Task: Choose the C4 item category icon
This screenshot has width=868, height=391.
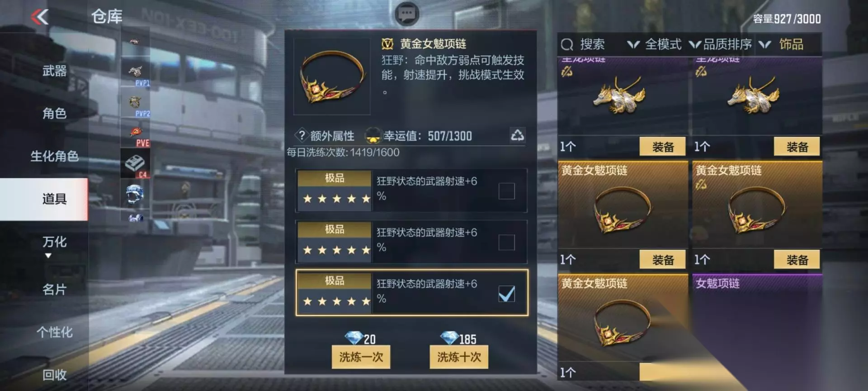Action: pos(135,164)
